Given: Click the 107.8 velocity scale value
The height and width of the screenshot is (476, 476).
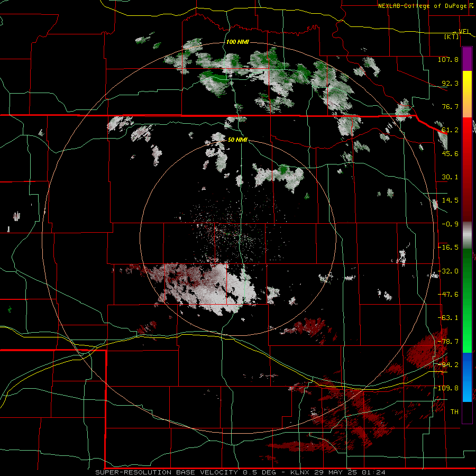Looking at the screenshot, I should click(x=448, y=59).
